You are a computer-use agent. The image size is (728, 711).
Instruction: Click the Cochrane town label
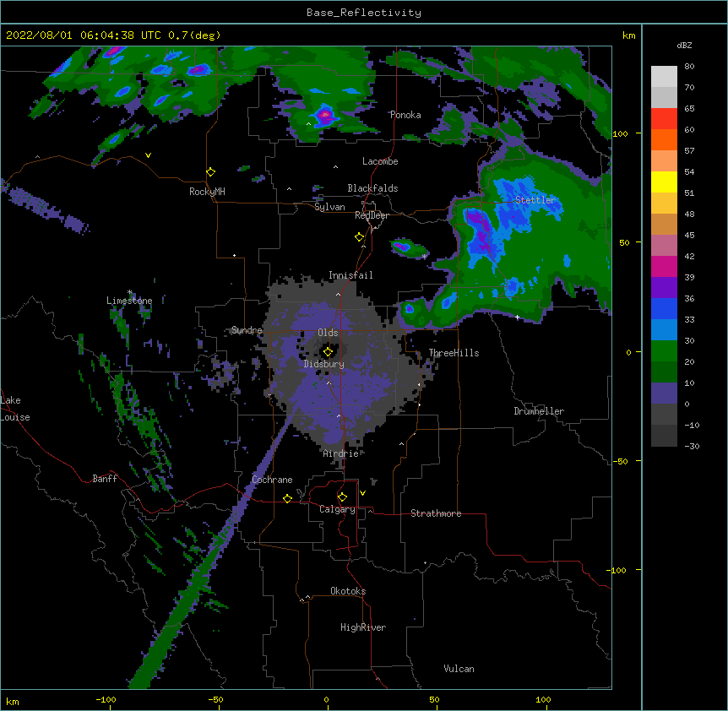pos(272,480)
